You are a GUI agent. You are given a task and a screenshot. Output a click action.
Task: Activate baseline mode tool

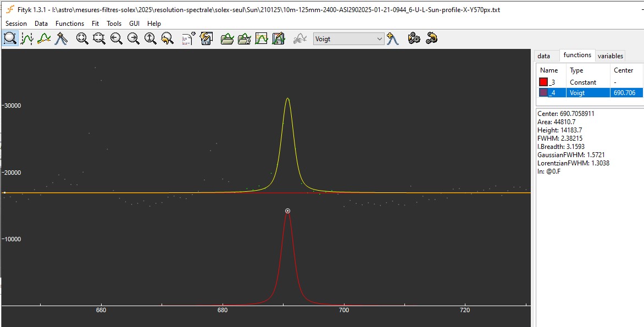click(x=44, y=38)
